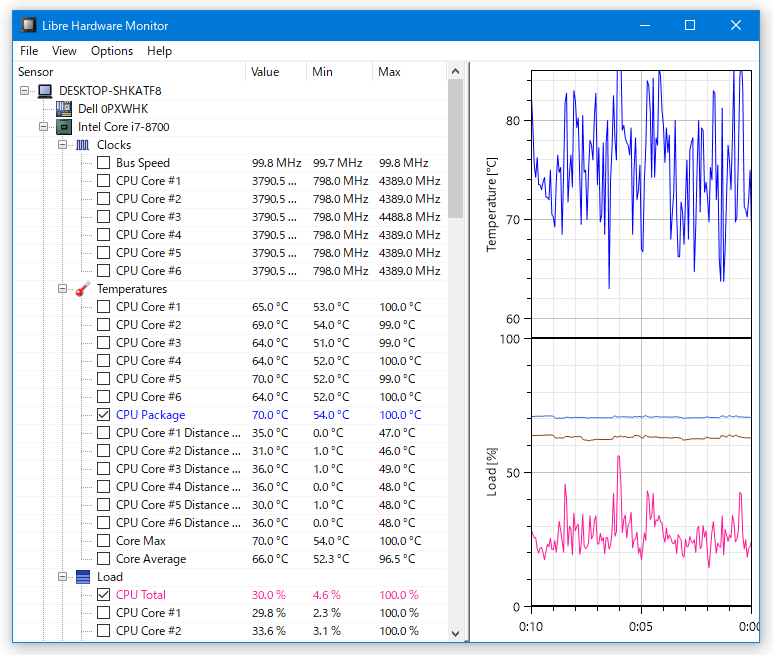Open the View menu
Image resolution: width=773 pixels, height=655 pixels.
point(64,51)
